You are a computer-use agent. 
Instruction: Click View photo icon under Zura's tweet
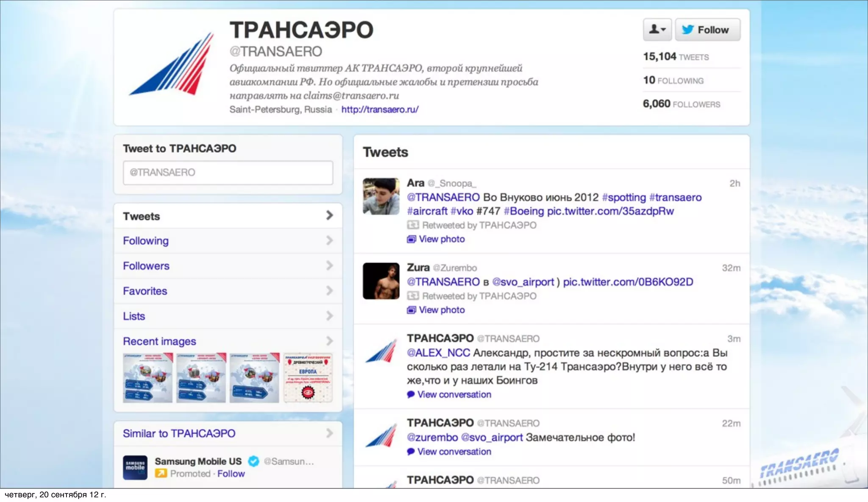[x=411, y=310]
